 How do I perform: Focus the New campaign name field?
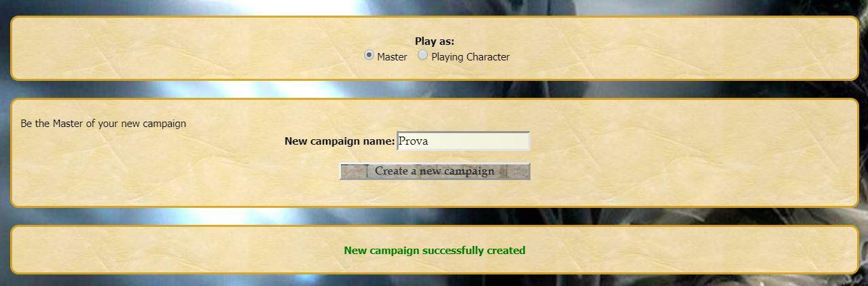tap(463, 141)
